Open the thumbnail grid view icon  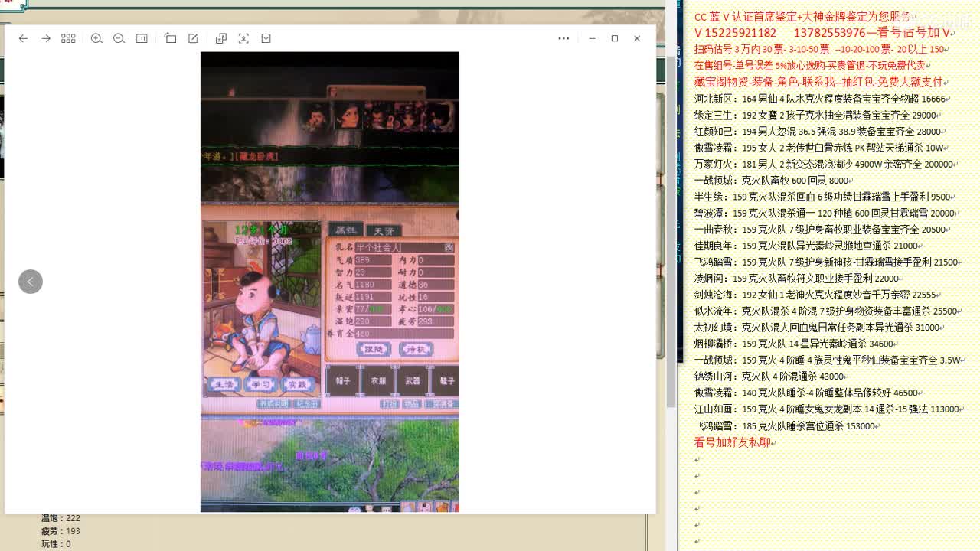click(x=68, y=38)
